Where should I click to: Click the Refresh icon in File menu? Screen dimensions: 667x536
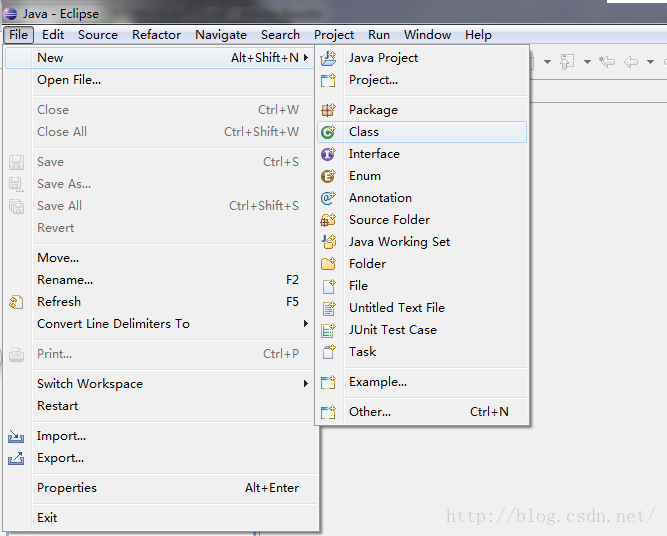coord(16,302)
